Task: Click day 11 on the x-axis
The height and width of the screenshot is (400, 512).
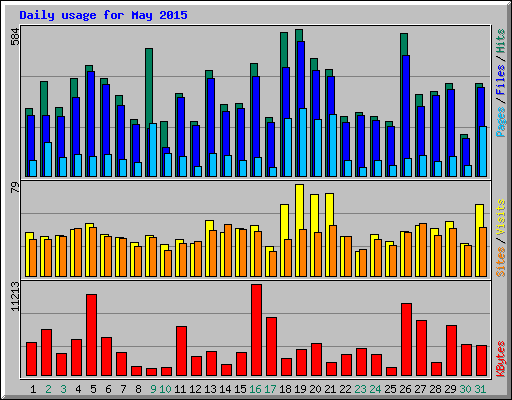Action: tap(180, 389)
